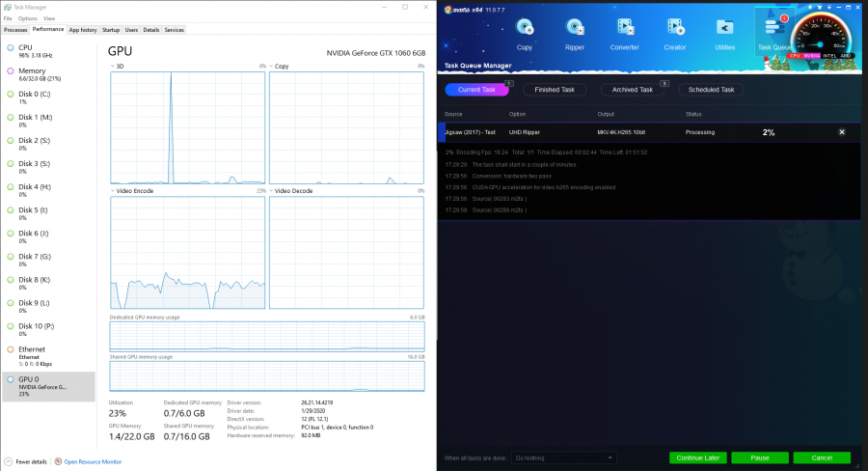Open the Converter module in DVDFab

624,35
